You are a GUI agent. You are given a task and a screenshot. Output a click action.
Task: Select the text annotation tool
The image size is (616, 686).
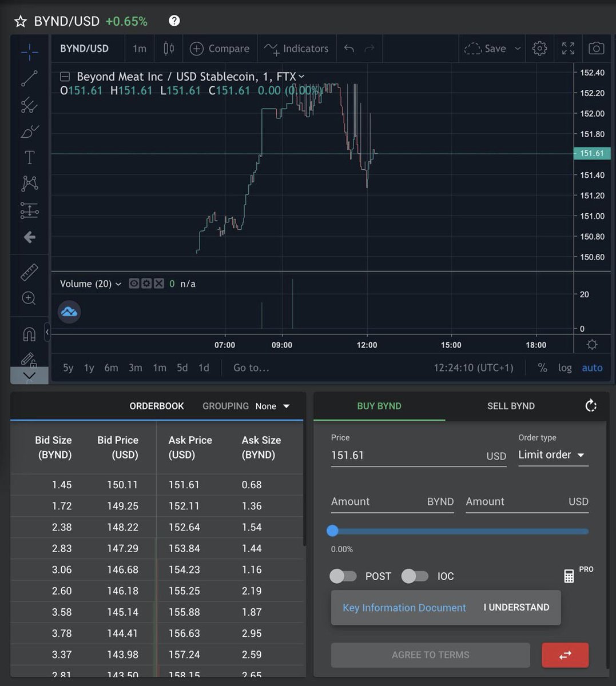point(29,157)
